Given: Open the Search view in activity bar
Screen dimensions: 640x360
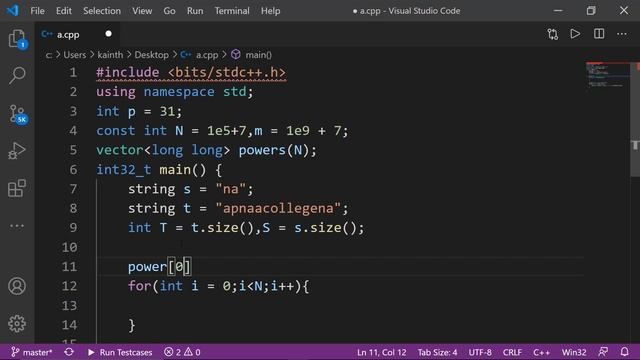Looking at the screenshot, I should click(17, 76).
